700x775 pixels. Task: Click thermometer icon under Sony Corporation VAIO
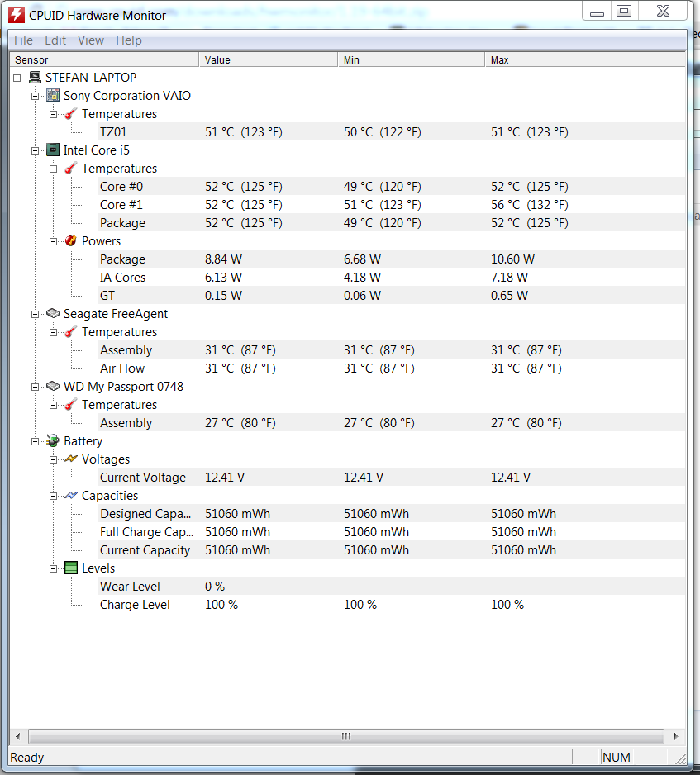click(71, 114)
